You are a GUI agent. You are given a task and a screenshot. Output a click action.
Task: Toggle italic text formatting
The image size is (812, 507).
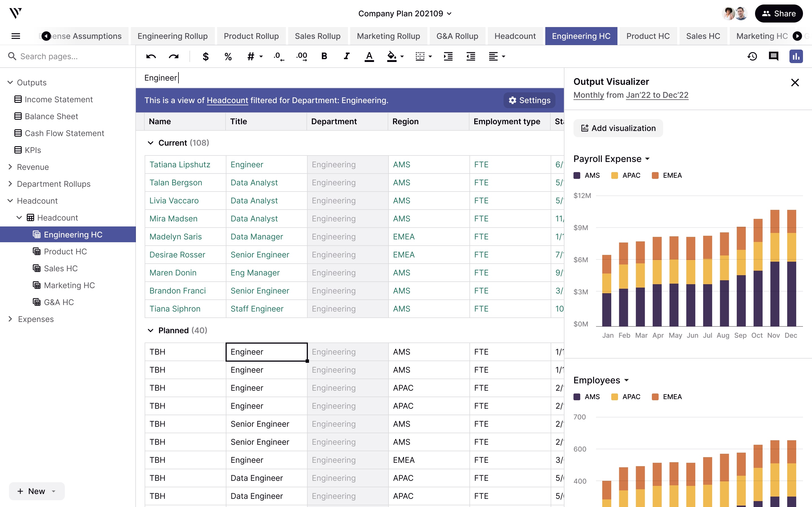coord(346,56)
